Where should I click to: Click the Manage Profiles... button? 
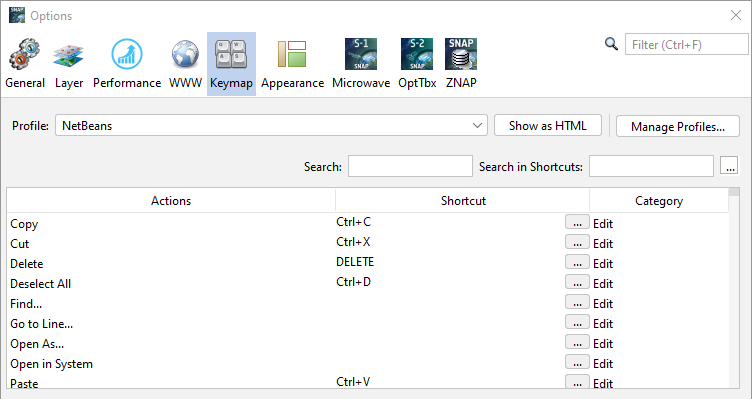(x=678, y=127)
